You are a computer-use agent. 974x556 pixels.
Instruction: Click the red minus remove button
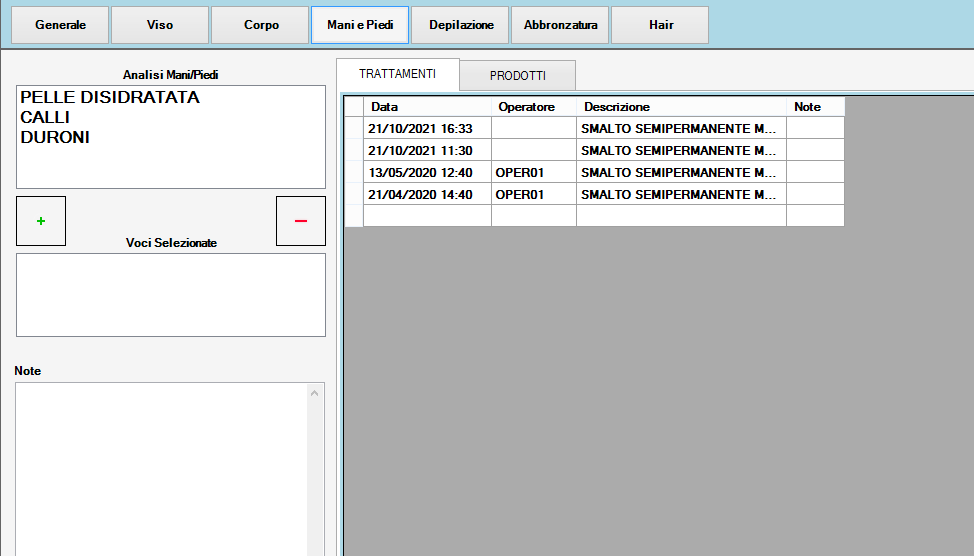pyautogui.click(x=300, y=221)
